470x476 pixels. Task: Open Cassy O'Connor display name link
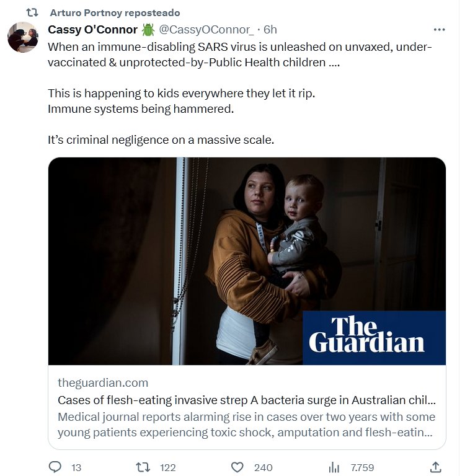tap(92, 29)
